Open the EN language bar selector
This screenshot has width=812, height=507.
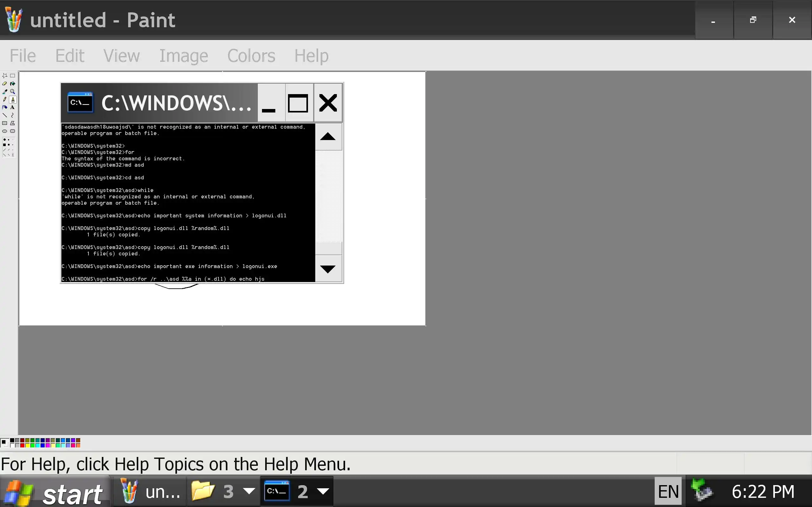(668, 491)
